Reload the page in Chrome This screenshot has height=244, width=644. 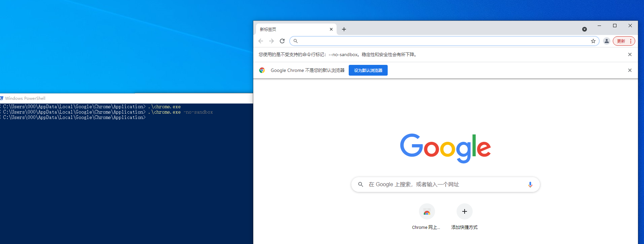tap(282, 41)
